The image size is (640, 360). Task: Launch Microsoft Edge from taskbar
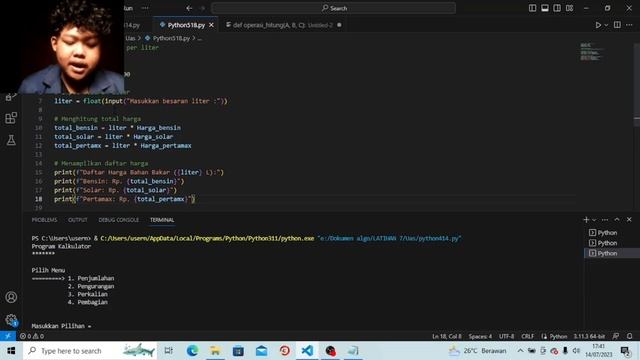click(192, 351)
